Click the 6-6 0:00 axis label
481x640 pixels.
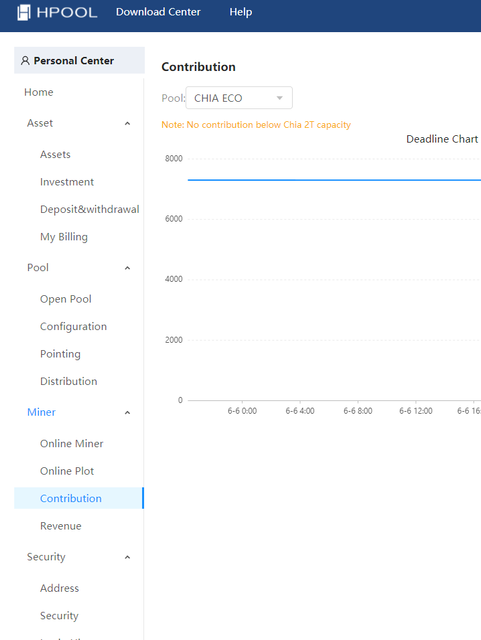[242, 411]
